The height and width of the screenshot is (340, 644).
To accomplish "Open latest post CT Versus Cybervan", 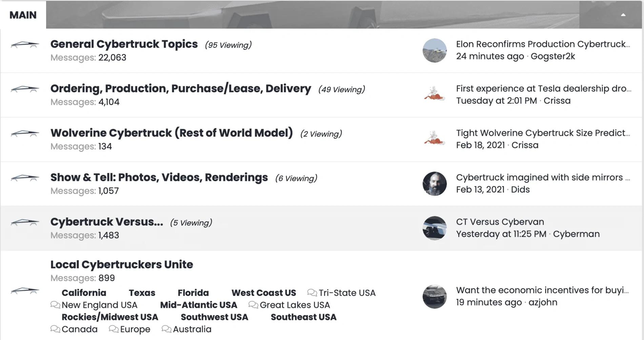I will 500,222.
